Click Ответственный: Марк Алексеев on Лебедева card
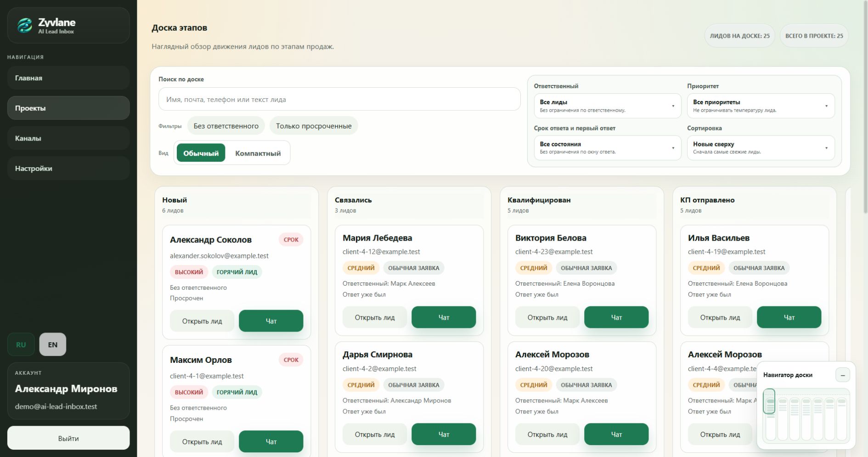Screen dimensions: 868x457 tap(389, 283)
